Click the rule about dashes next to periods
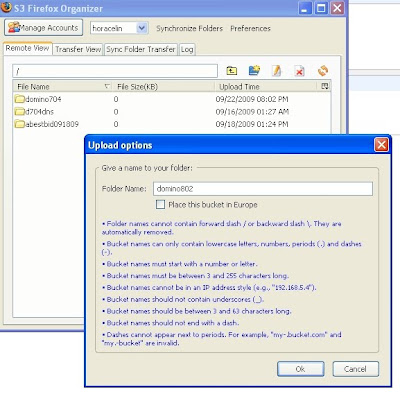 221,339
